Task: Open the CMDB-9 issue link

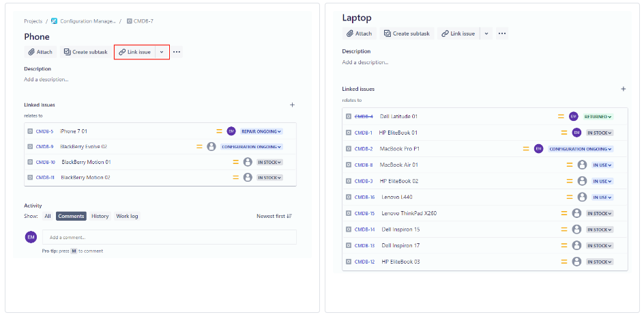Action: [x=44, y=147]
